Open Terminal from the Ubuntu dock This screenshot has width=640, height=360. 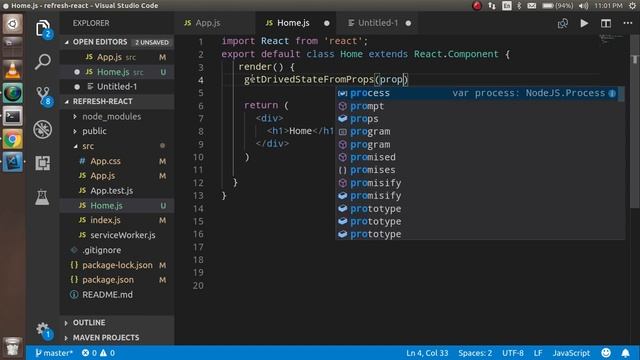click(13, 117)
